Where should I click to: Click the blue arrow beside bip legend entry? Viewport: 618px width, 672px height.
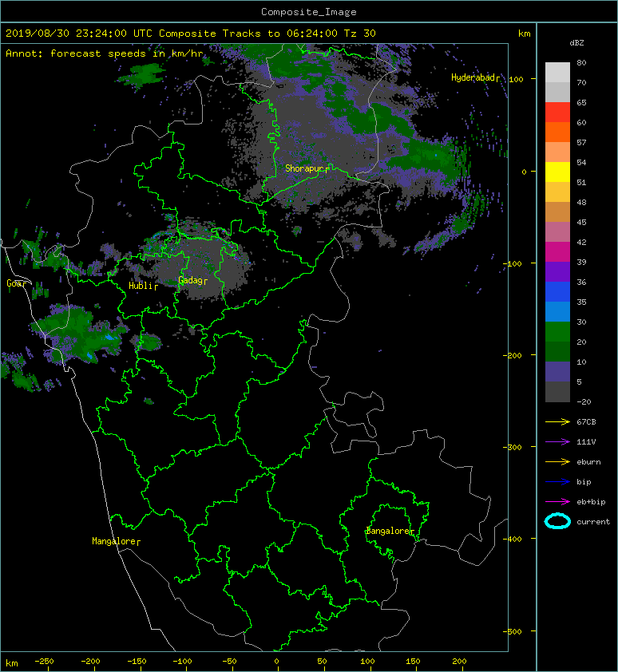coord(557,482)
